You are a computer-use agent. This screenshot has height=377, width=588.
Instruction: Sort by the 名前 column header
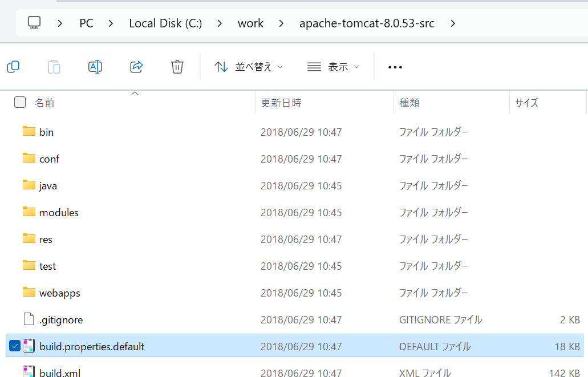[x=44, y=103]
